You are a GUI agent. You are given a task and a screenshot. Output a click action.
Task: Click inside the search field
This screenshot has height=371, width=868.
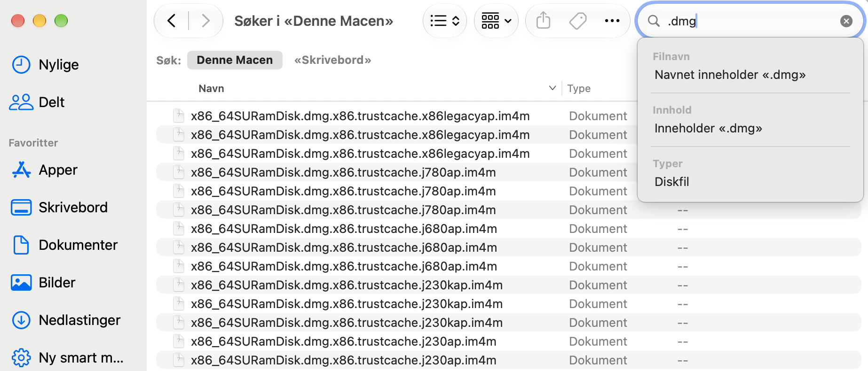(x=750, y=21)
